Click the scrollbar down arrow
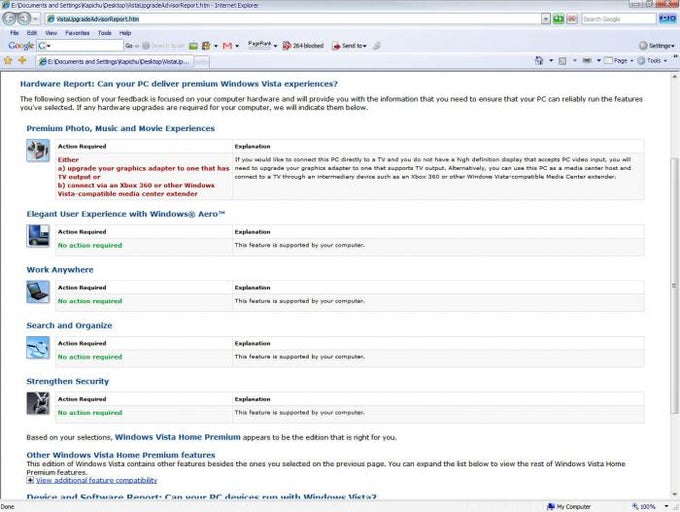 point(674,494)
